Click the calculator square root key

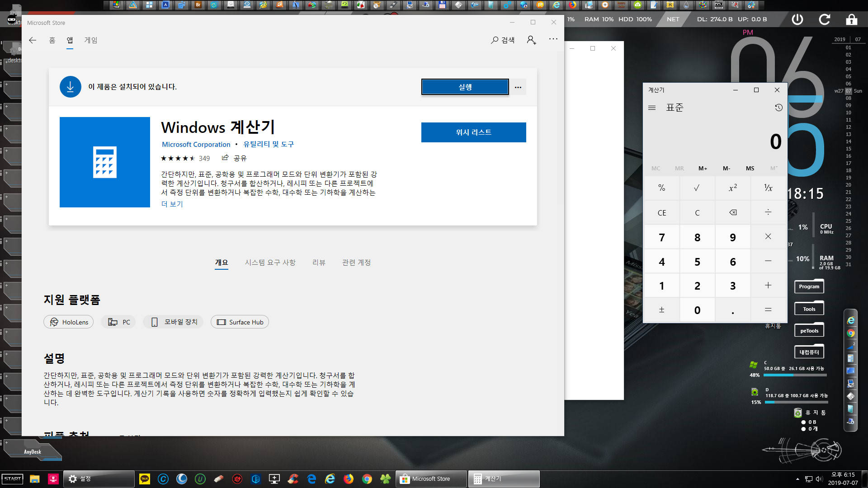click(697, 188)
